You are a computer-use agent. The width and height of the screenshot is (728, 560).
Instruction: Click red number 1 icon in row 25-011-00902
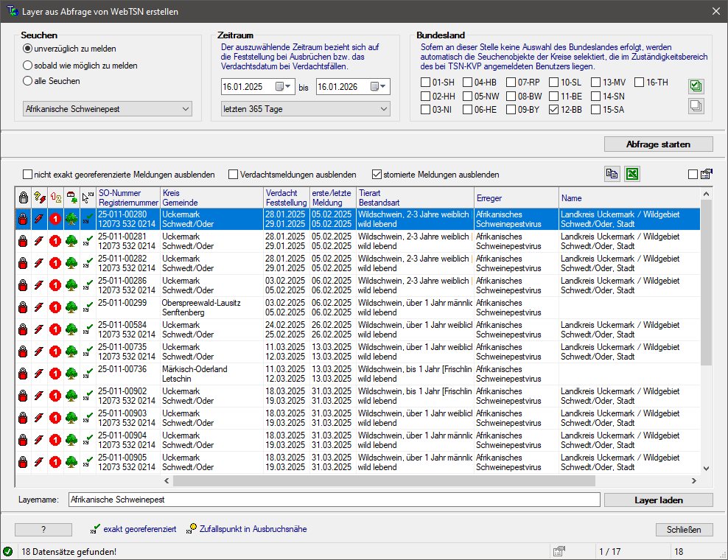[55, 396]
